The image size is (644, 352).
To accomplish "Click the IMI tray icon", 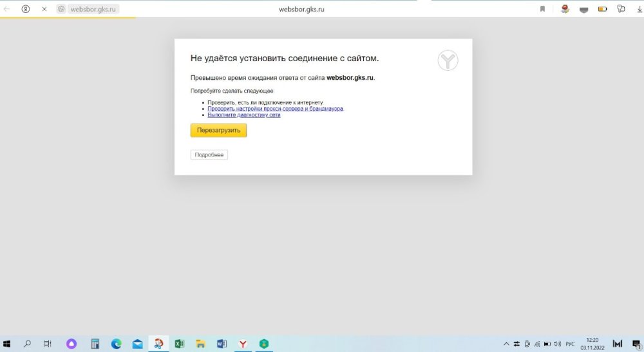I will (618, 344).
